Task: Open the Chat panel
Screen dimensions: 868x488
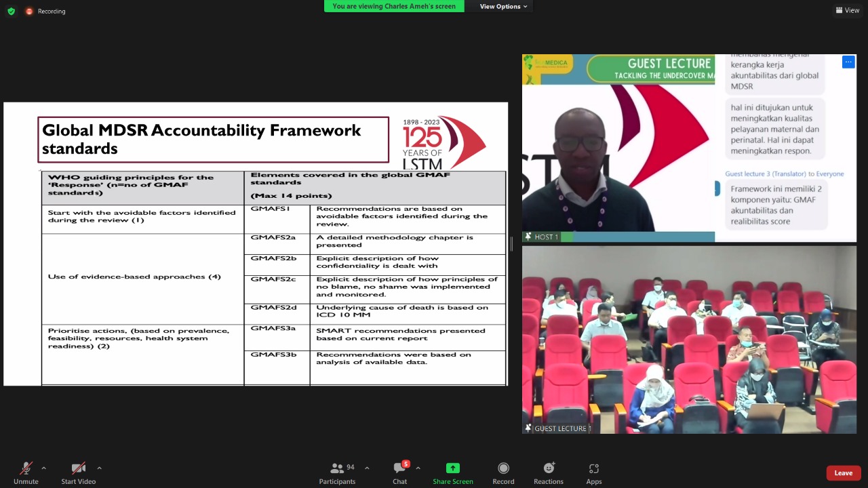Action: click(x=399, y=472)
